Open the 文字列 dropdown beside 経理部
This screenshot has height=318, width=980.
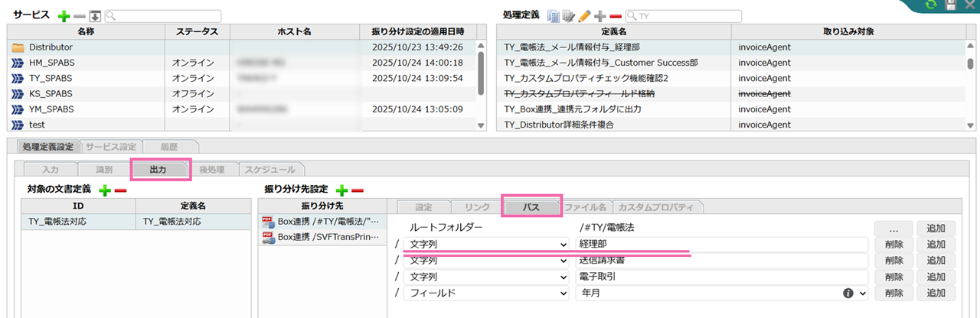pos(488,244)
